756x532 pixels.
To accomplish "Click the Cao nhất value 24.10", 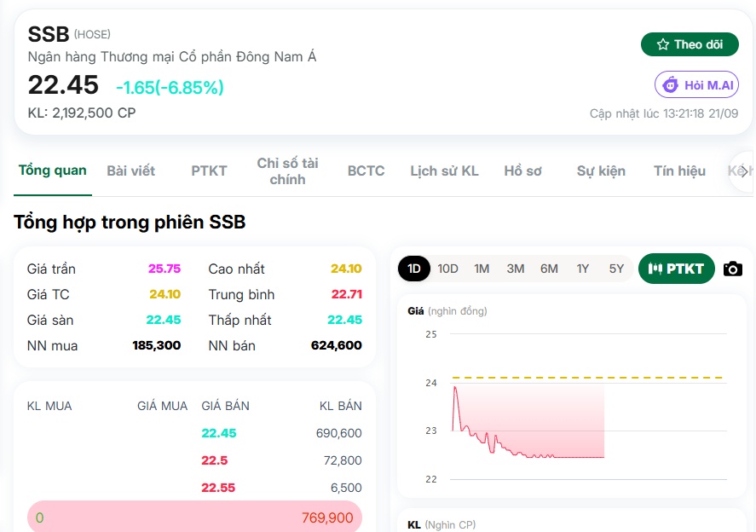I will click(346, 269).
